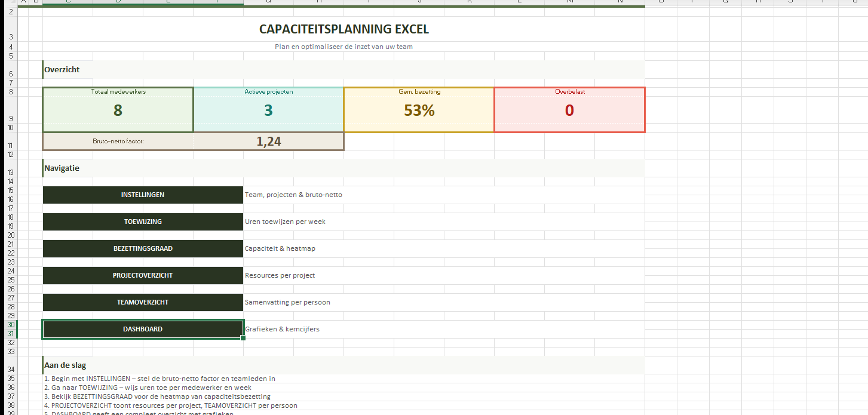868x415 pixels.
Task: Open the INSTELLINGEN navigation button
Action: 143,195
